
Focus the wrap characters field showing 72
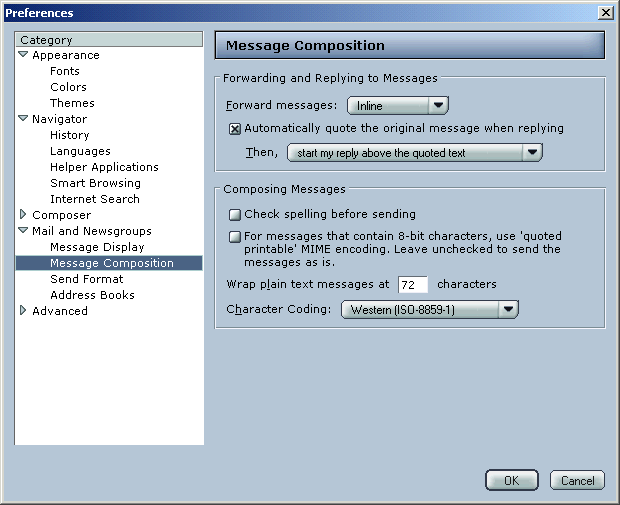coord(413,285)
